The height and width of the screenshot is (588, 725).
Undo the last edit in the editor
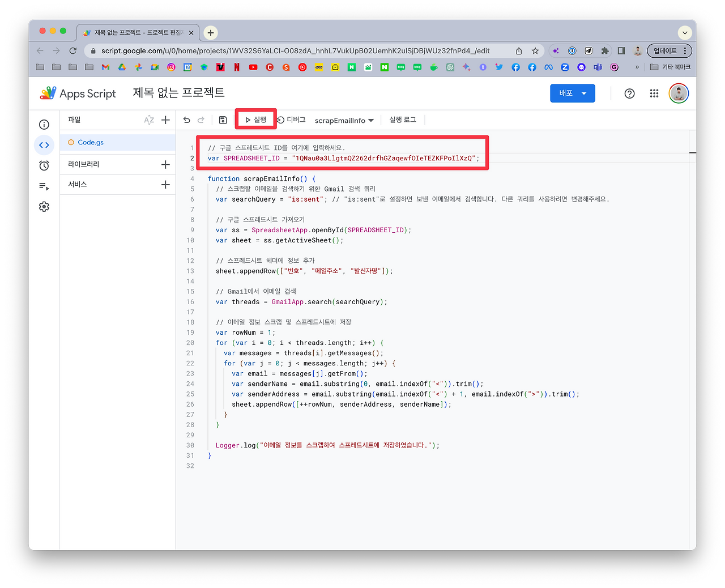point(187,120)
